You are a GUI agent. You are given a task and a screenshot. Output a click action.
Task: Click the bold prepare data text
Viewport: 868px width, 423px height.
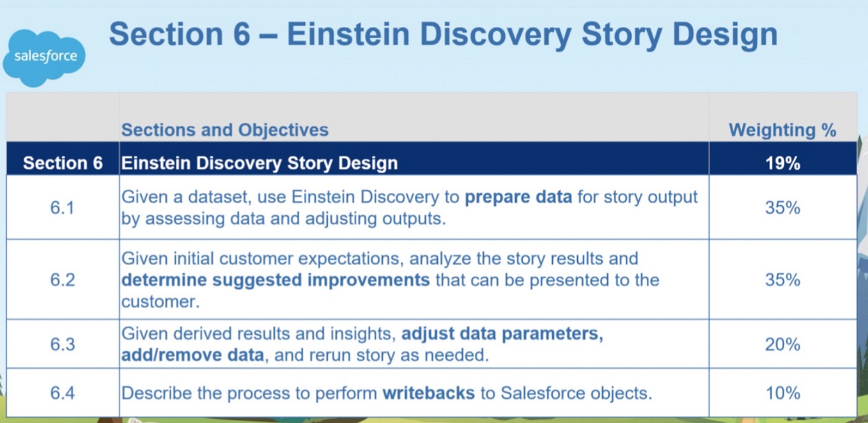point(518,197)
